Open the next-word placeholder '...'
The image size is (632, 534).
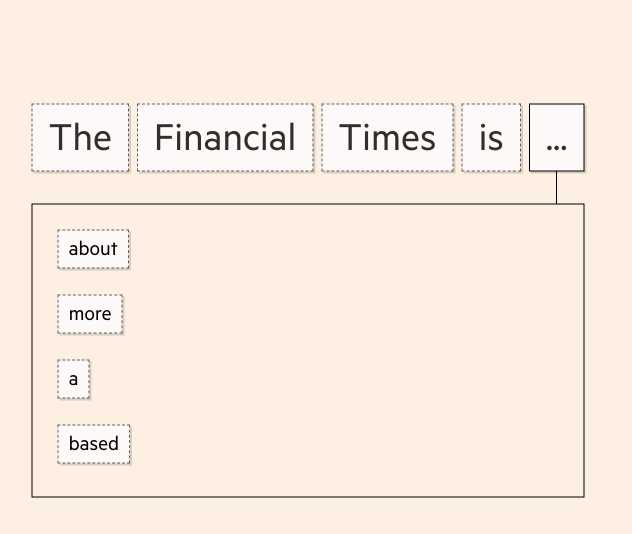(x=557, y=137)
